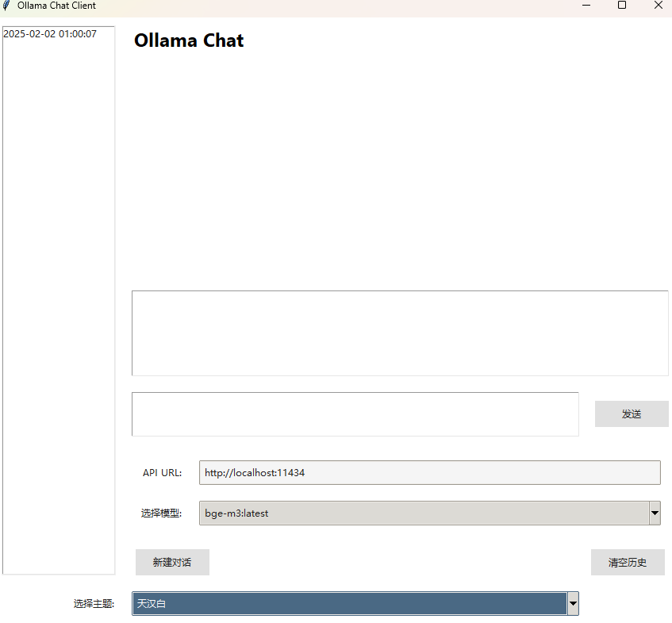Viewport: 672px width, 623px height.
Task: Maximize the Ollama Chat Client window
Action: click(x=622, y=6)
